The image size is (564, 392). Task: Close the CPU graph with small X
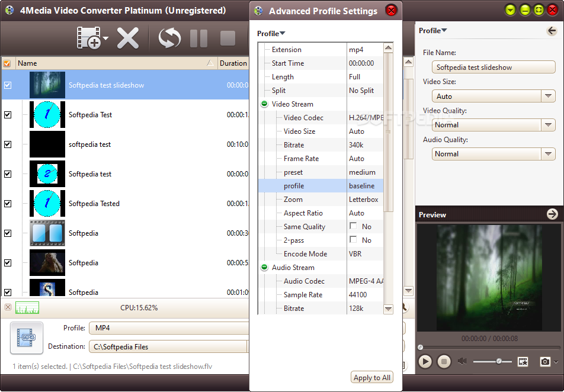coord(8,307)
